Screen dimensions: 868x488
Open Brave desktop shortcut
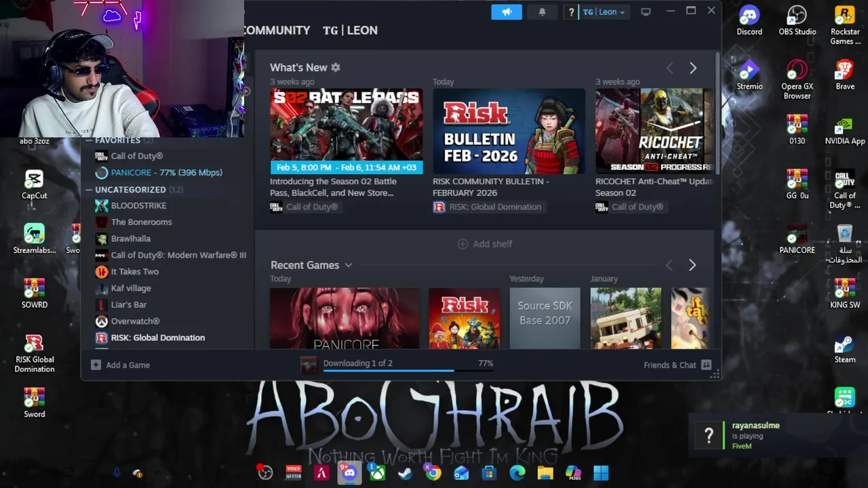click(845, 75)
